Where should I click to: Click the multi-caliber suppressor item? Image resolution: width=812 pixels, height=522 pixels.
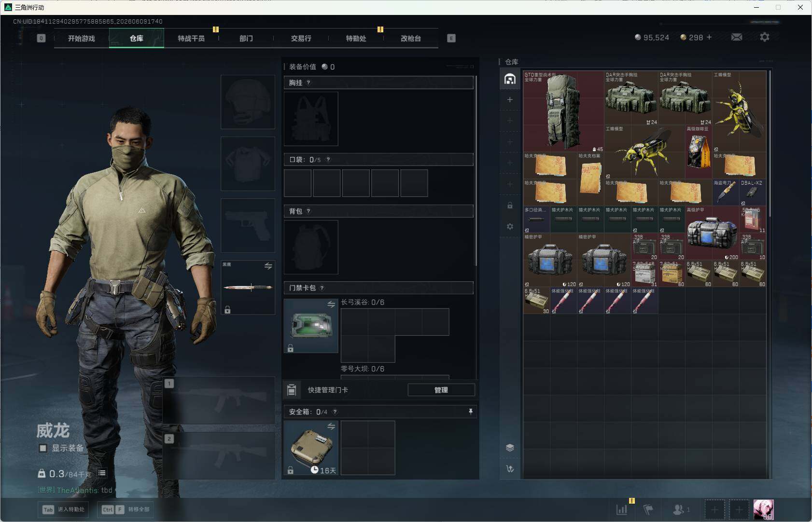point(536,220)
